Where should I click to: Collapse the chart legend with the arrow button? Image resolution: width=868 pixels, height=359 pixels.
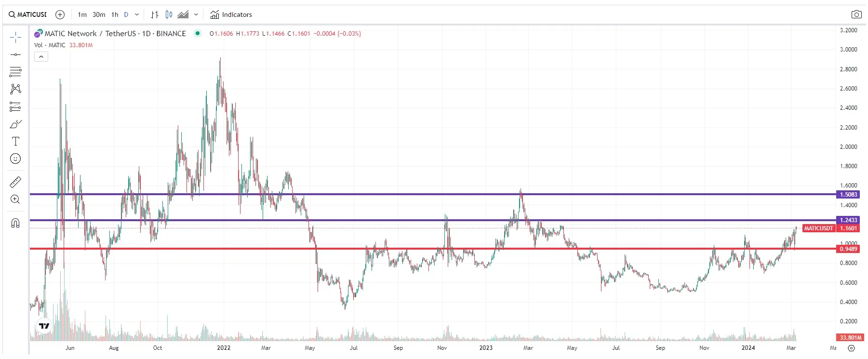point(41,57)
